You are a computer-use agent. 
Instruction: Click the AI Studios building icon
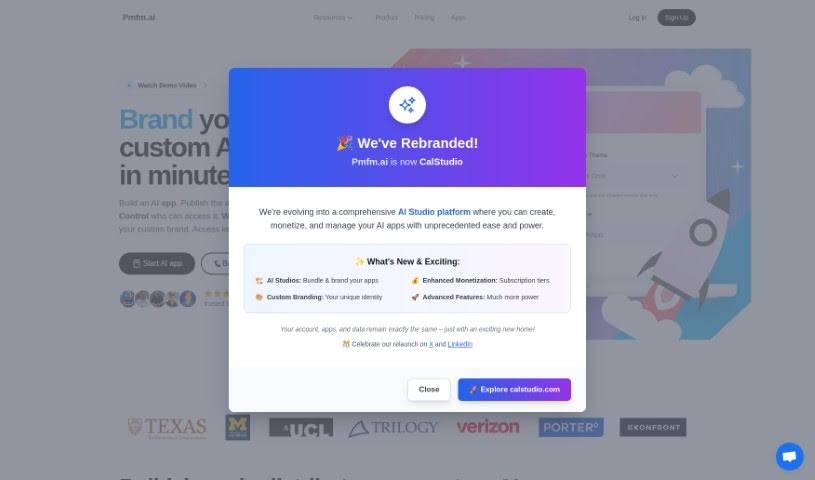(x=259, y=280)
